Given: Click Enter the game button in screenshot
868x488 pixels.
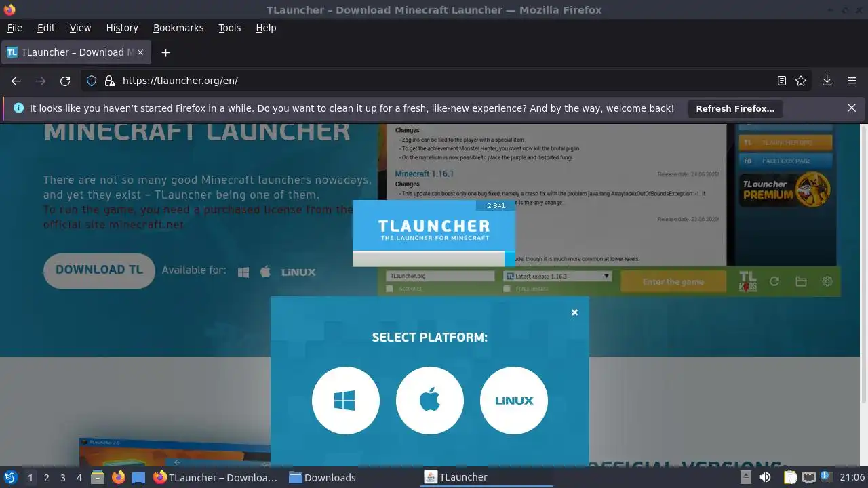Looking at the screenshot, I should click(x=673, y=281).
